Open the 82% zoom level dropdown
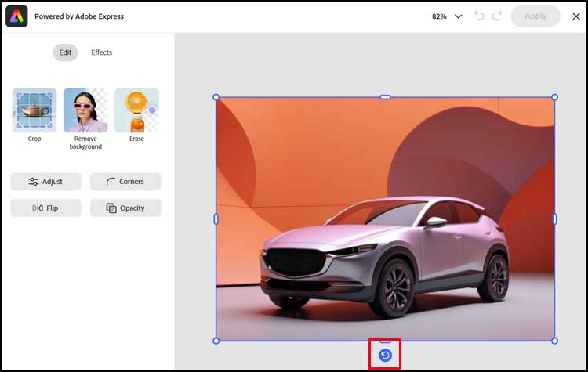Screen dimensions: 588x372 pos(447,16)
